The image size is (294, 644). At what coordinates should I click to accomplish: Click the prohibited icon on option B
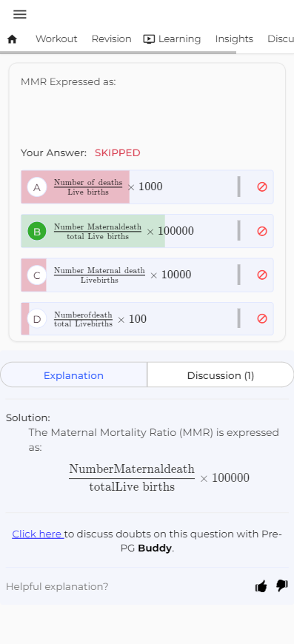(262, 231)
